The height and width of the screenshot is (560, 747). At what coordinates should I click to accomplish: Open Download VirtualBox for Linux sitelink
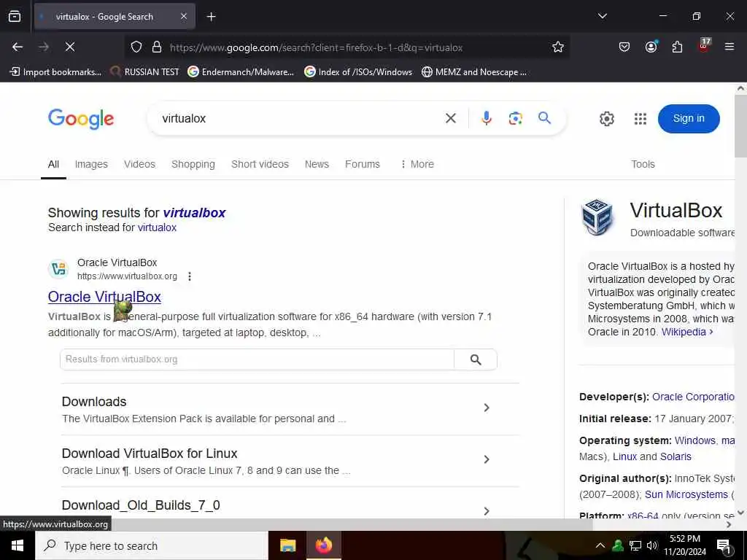pos(149,454)
